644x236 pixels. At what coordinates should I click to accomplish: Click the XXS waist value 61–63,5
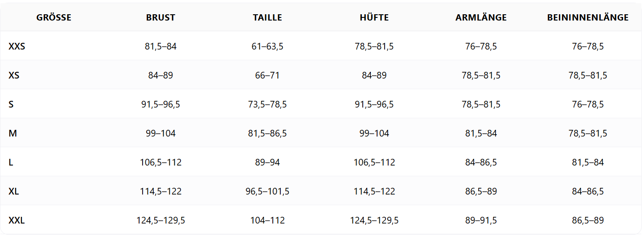click(x=267, y=46)
